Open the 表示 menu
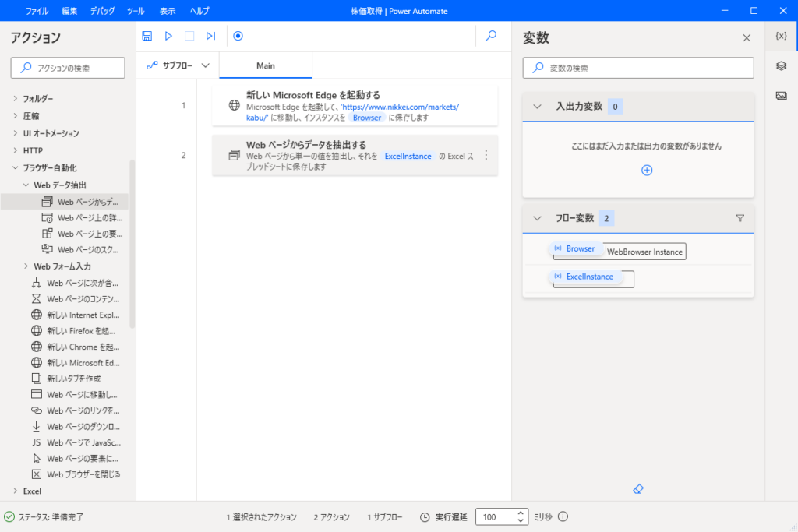This screenshot has height=532, width=798. pos(168,11)
